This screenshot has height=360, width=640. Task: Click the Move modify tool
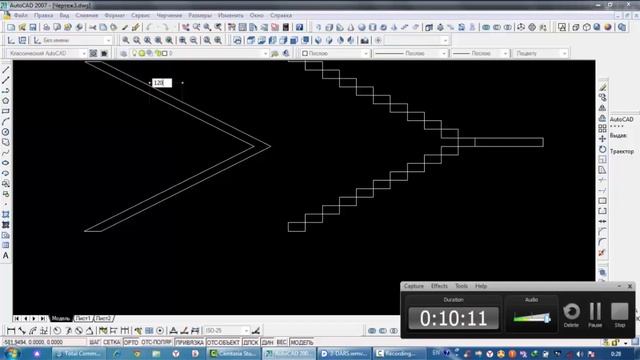tap(602, 139)
